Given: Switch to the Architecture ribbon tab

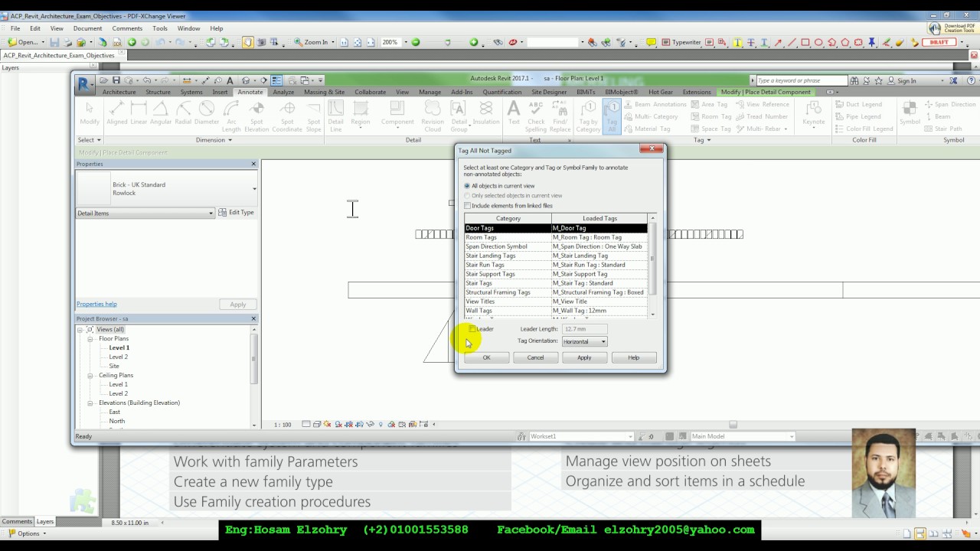Looking at the screenshot, I should click(119, 92).
